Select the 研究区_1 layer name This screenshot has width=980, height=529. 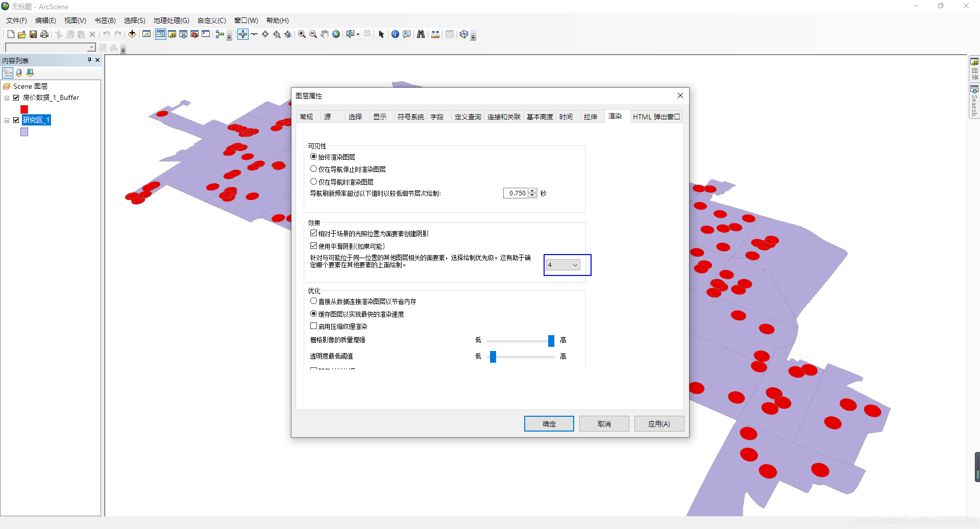(36, 120)
